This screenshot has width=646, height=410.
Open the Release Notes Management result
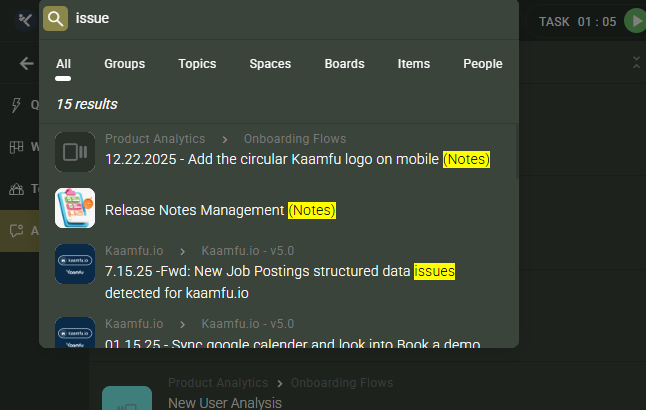tap(195, 210)
